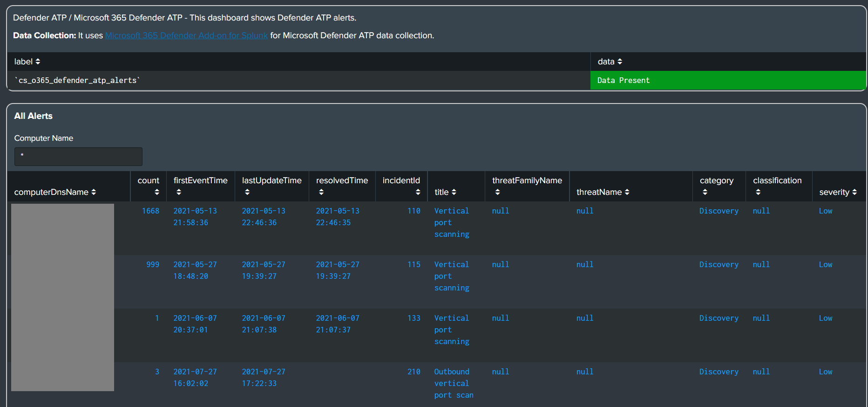
Task: Click the sort arrows under count
Action: [157, 192]
